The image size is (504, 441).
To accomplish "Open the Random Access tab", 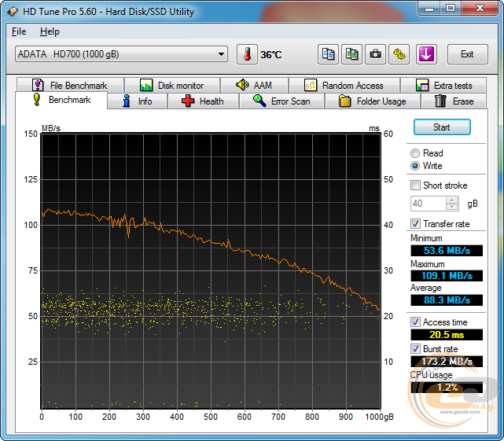I will 344,86.
